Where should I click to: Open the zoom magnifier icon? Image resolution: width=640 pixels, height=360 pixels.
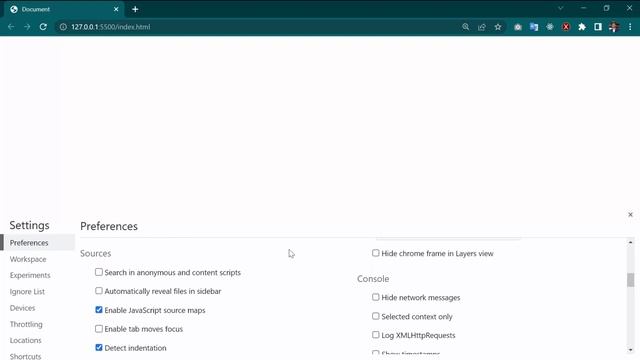coord(465,27)
